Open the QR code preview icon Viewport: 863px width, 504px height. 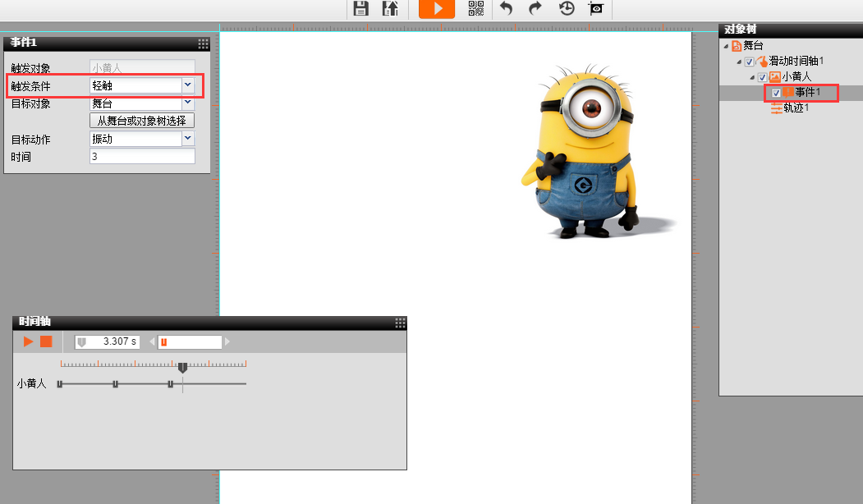point(476,8)
